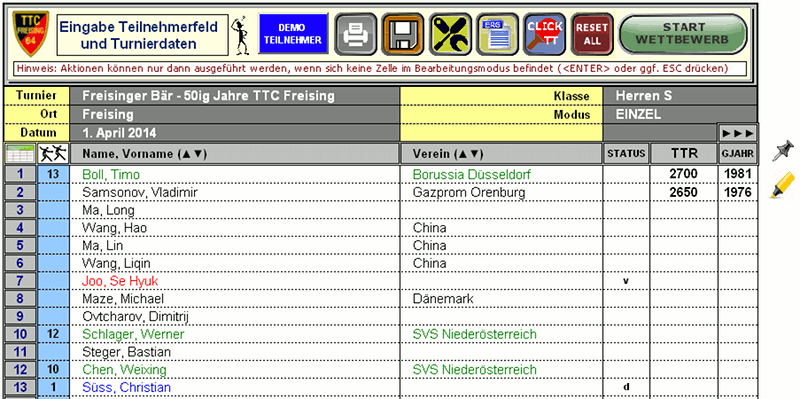
Task: Load the DEMO TEILNEHMER participants
Action: pyautogui.click(x=293, y=34)
